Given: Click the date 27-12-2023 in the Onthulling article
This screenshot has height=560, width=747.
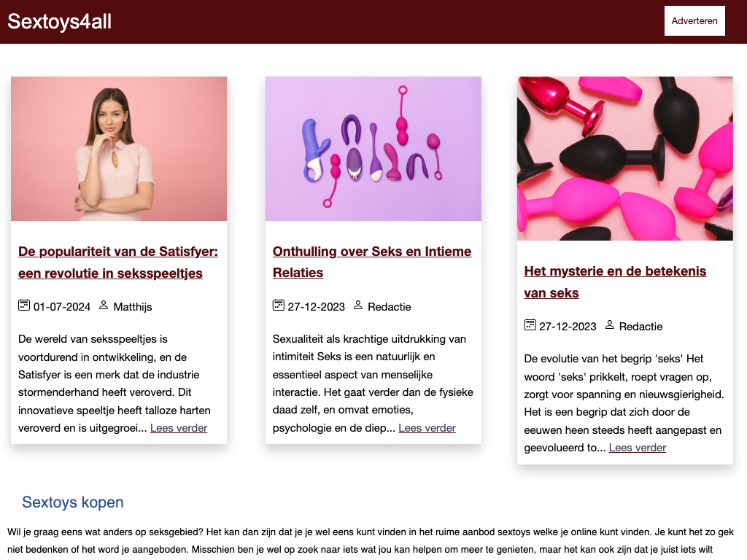Looking at the screenshot, I should click(317, 307).
